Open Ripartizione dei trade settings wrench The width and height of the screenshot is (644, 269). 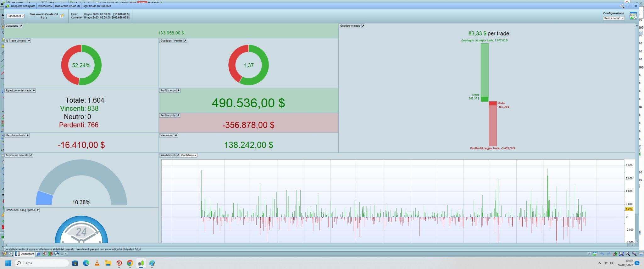click(x=34, y=90)
